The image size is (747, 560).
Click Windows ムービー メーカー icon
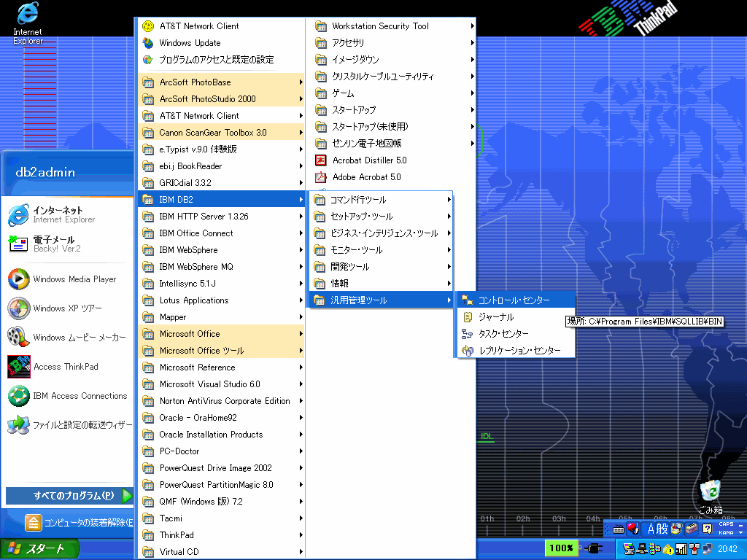click(18, 337)
